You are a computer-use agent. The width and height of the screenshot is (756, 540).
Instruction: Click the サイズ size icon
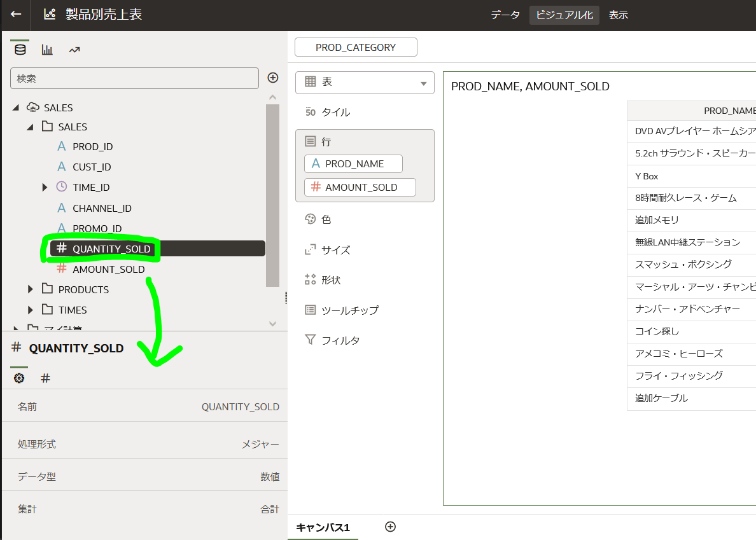point(310,249)
